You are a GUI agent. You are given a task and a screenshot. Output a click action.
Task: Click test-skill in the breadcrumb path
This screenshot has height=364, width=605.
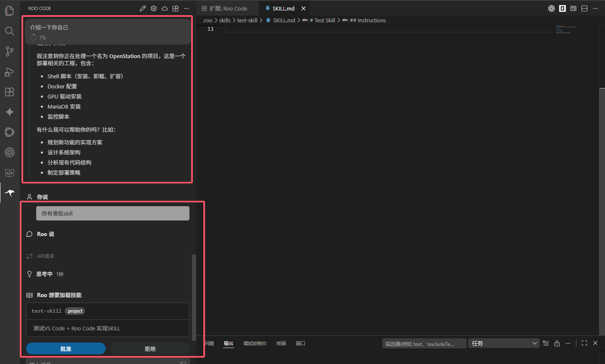tap(247, 20)
